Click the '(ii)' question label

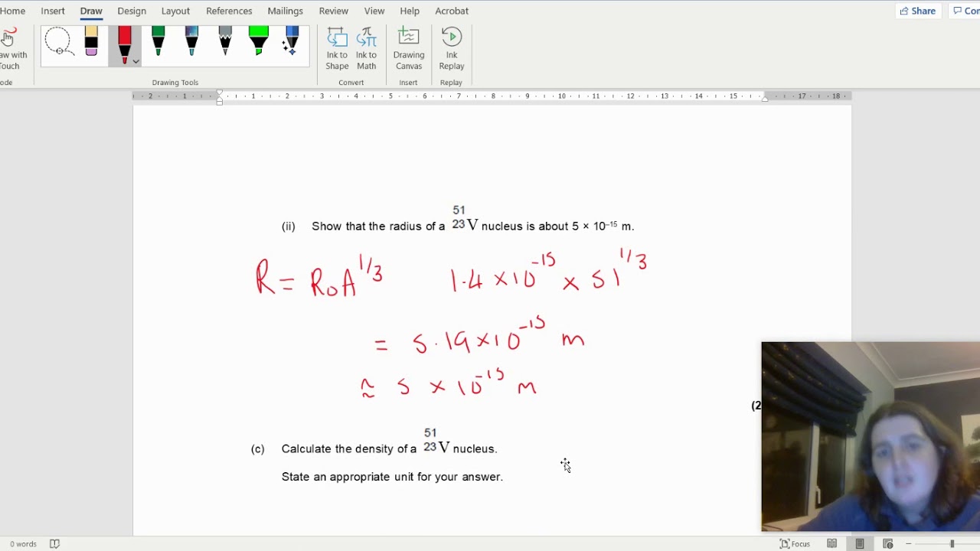coord(289,227)
